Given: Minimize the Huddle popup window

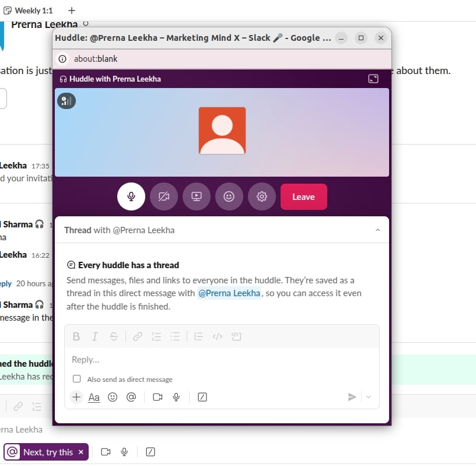Looking at the screenshot, I should [x=341, y=38].
